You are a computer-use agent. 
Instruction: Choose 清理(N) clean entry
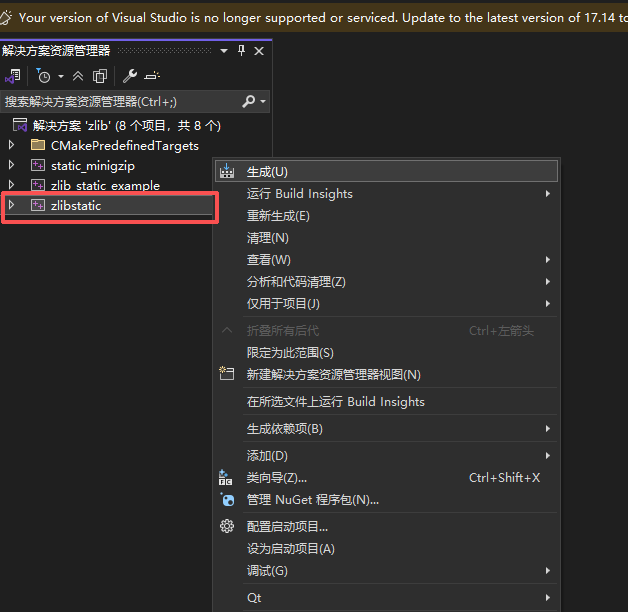pyautogui.click(x=386, y=238)
